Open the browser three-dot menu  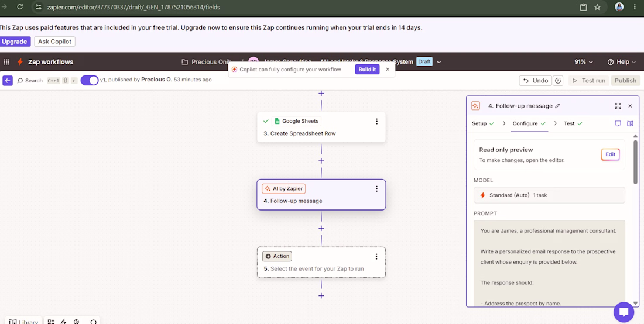pos(635,7)
